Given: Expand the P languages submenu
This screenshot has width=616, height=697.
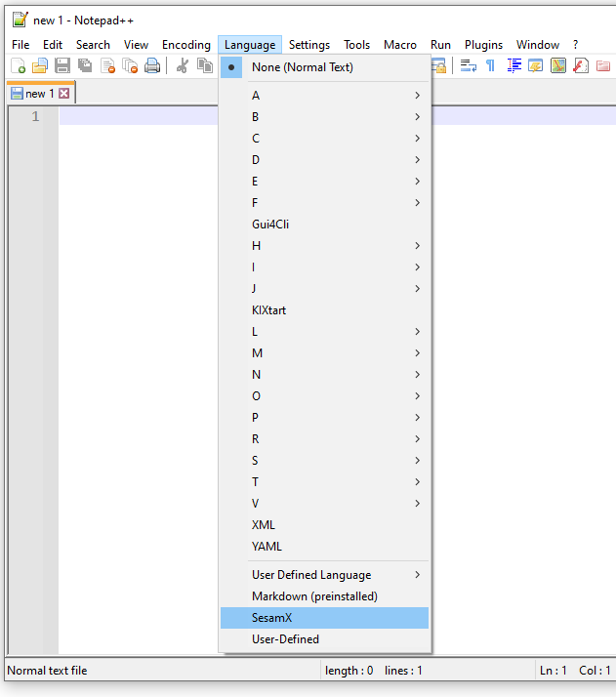Looking at the screenshot, I should [x=324, y=418].
